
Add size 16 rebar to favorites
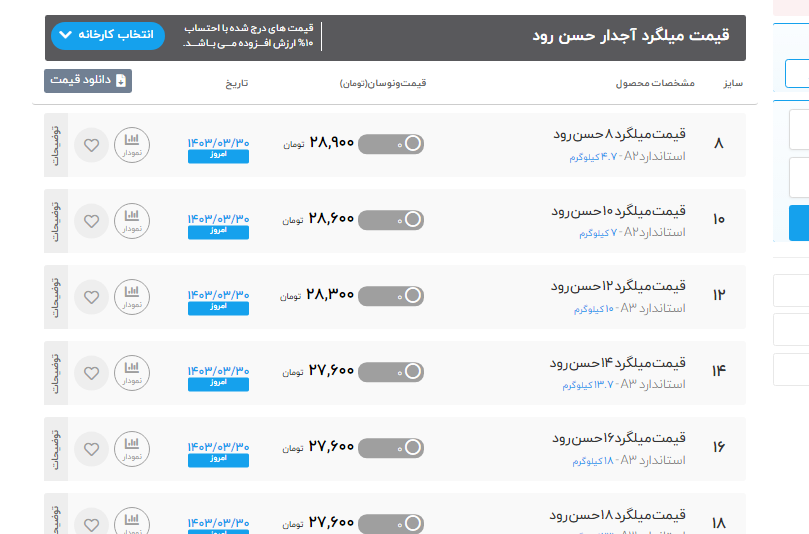point(91,449)
